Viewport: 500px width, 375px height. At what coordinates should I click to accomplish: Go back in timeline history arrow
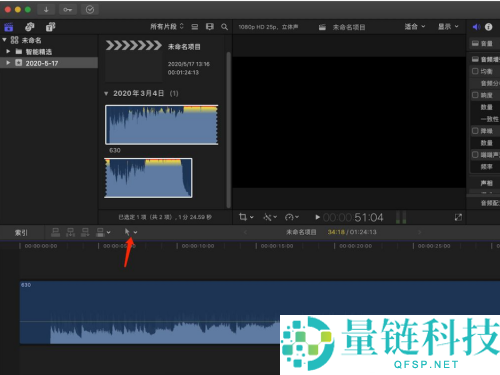point(245,232)
